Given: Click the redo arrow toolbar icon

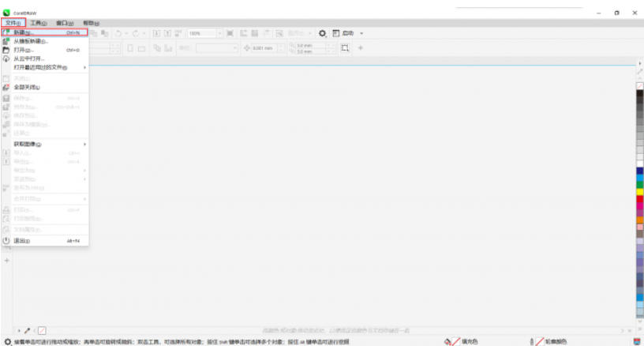Looking at the screenshot, I should 136,33.
